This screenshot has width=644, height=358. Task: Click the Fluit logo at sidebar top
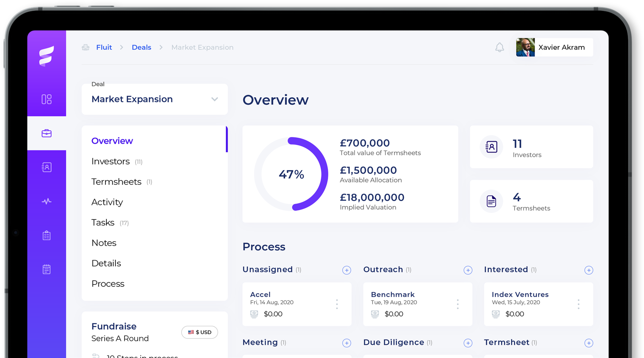[x=46, y=56]
